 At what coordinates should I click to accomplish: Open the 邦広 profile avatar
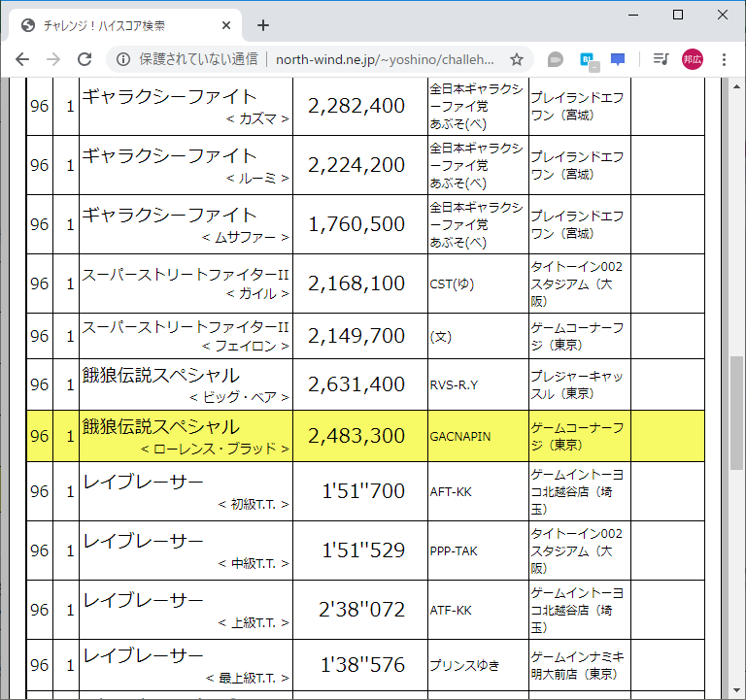[693, 59]
